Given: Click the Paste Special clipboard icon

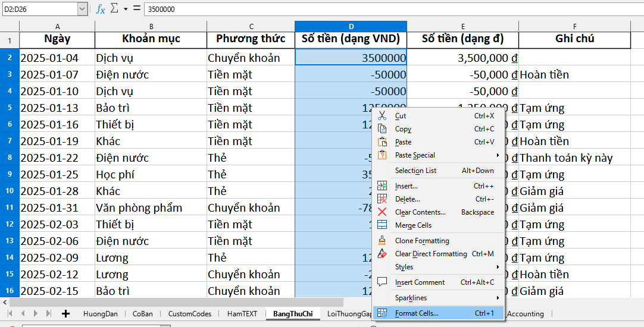Looking at the screenshot, I should pos(382,155).
